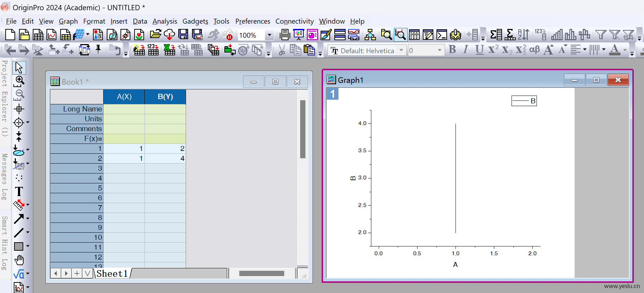Click the Project Explorer magnifier icon
The height and width of the screenshot is (293, 644).
tap(386, 35)
